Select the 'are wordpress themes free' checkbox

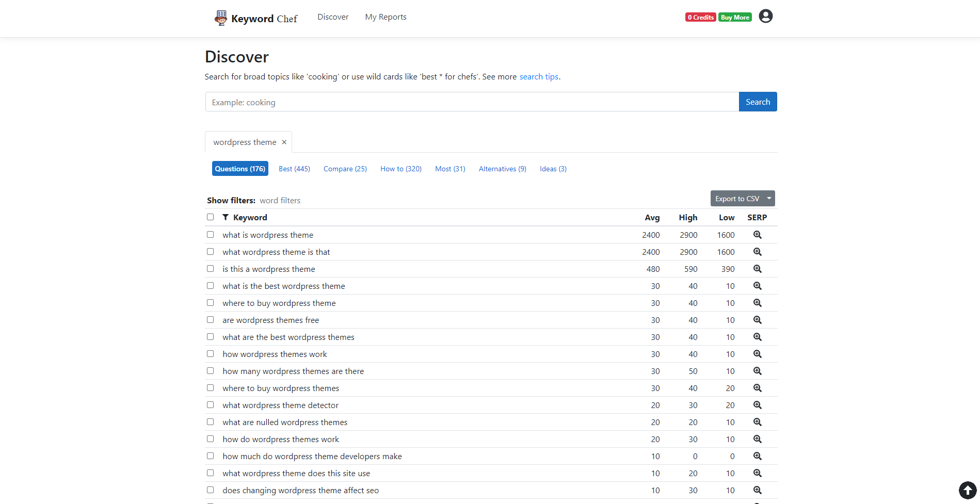coord(210,319)
